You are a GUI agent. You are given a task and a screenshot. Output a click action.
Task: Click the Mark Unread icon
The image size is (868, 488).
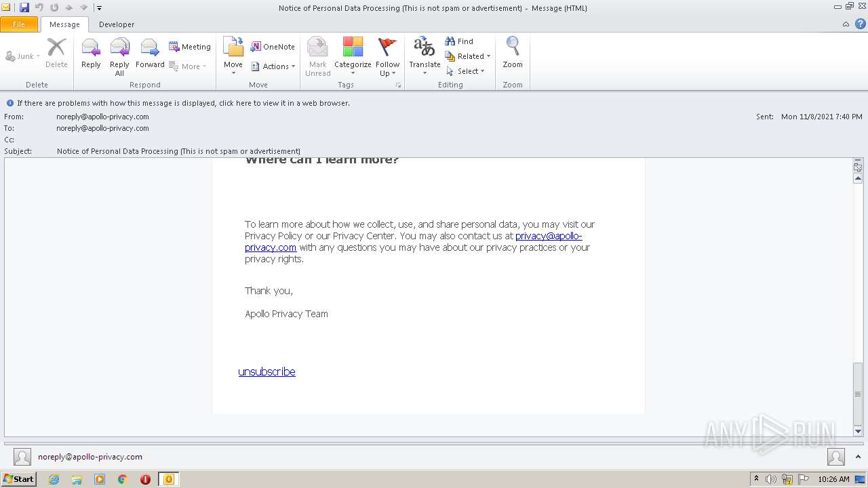click(x=317, y=56)
